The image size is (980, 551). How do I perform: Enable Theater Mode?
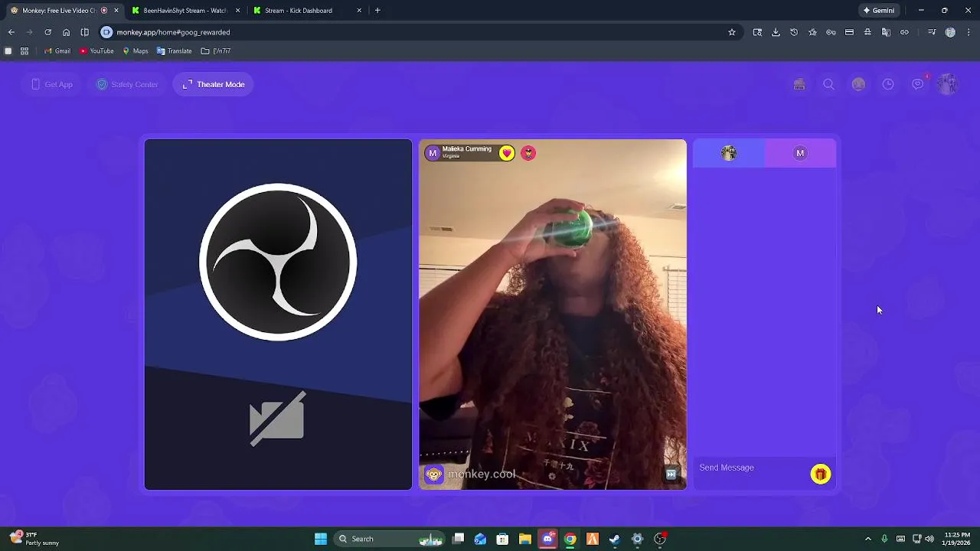pos(214,84)
